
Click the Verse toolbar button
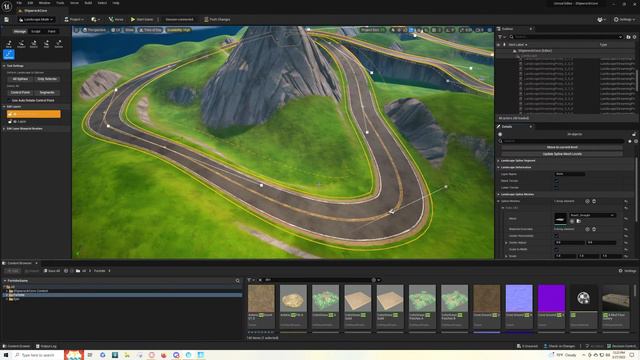tap(116, 20)
